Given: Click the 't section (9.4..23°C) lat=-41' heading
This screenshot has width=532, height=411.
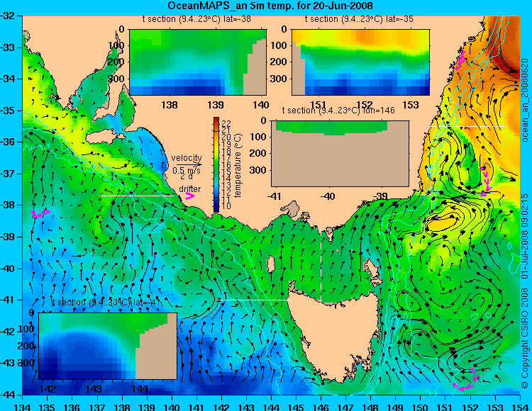Looking at the screenshot, I should click(x=105, y=303).
